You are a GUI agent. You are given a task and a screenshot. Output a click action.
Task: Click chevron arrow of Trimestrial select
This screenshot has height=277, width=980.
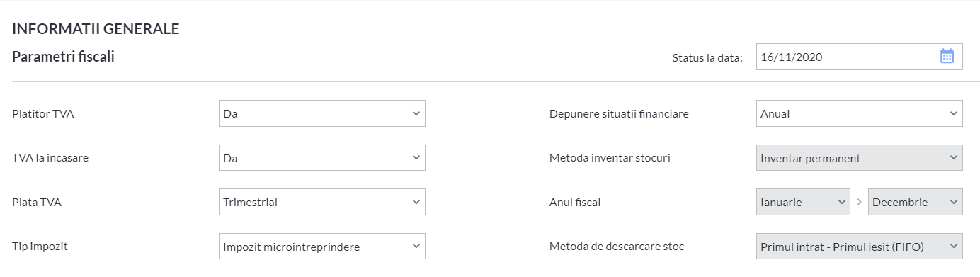(x=416, y=202)
